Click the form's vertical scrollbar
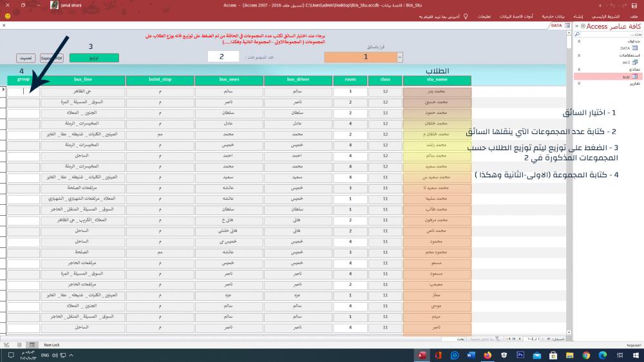This screenshot has height=362, width=644. [569, 183]
